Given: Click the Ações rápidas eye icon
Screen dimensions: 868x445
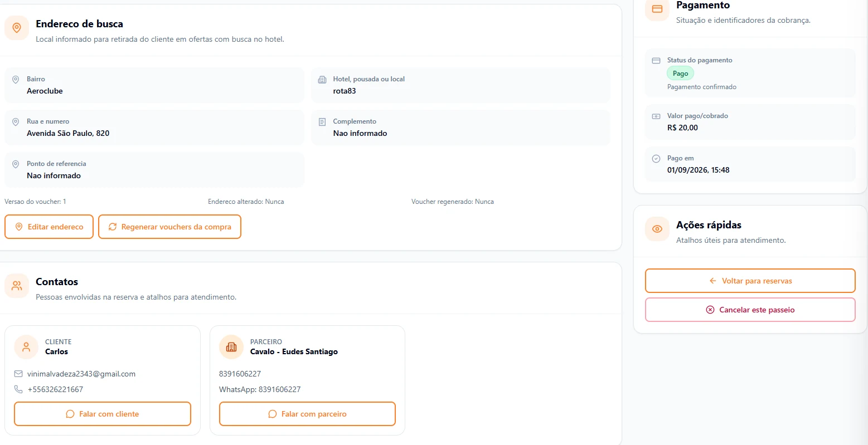Looking at the screenshot, I should (x=657, y=229).
